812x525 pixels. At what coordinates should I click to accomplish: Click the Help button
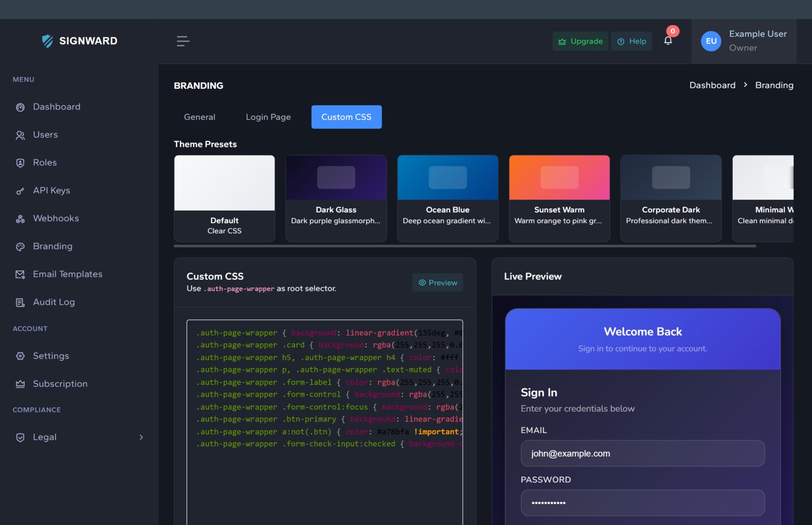pos(631,42)
